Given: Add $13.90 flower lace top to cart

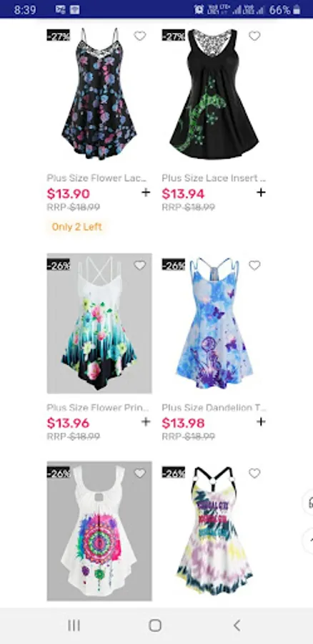Looking at the screenshot, I should click(x=146, y=192).
